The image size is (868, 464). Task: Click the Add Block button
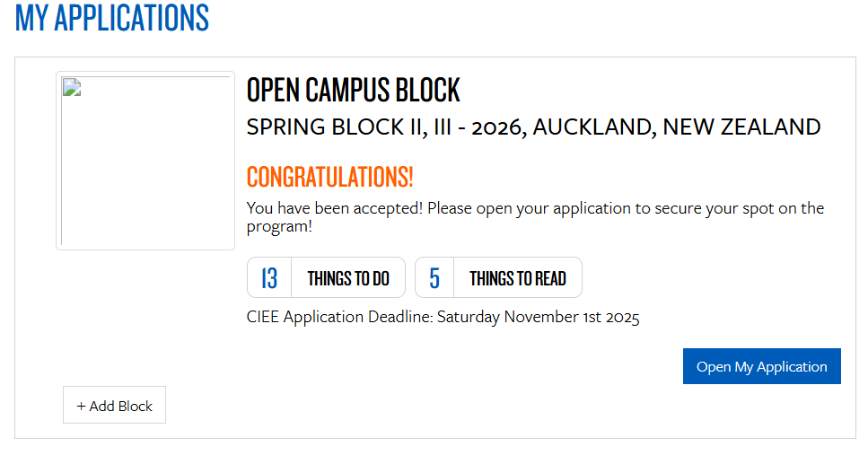tap(115, 406)
